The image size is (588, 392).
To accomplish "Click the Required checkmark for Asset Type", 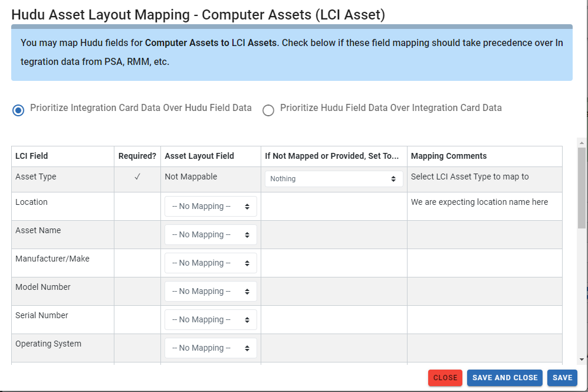I will point(137,176).
